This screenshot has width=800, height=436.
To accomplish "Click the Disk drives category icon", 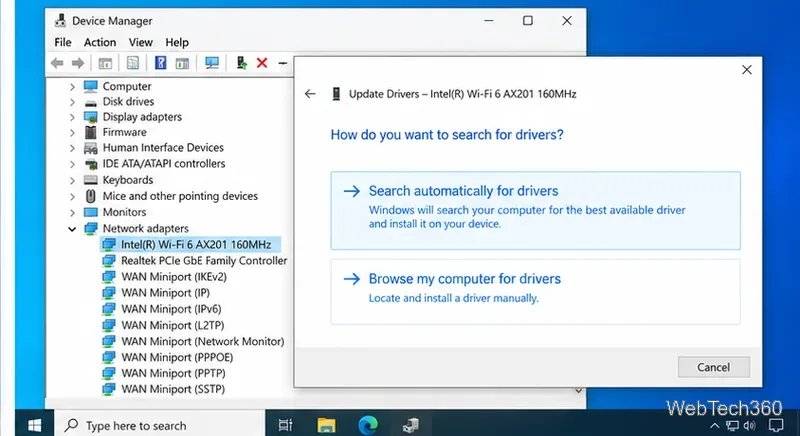I will (x=91, y=102).
